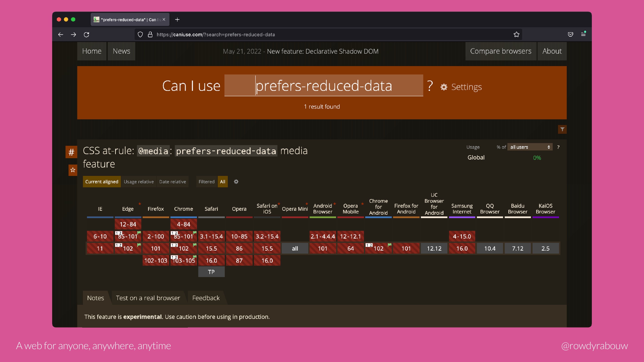Open the Notes tab
Viewport: 644px width, 362px height.
point(95,298)
